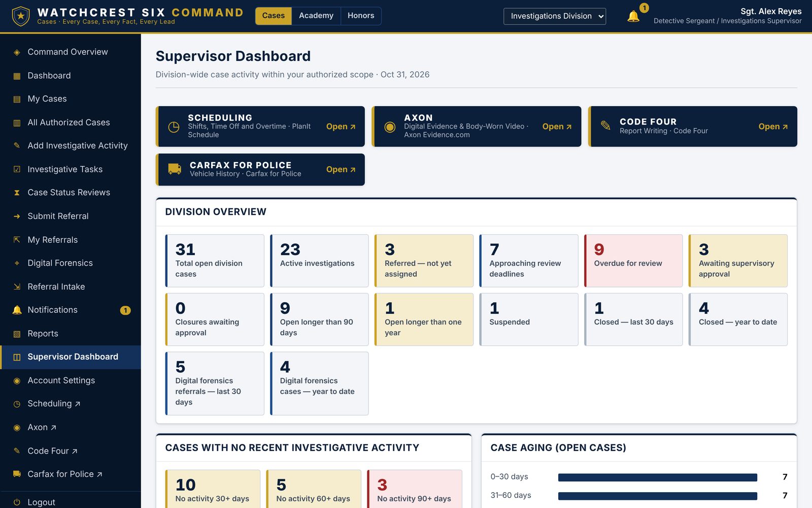This screenshot has width=812, height=508.
Task: Open the Axon digital evidence card
Action: [x=477, y=126]
